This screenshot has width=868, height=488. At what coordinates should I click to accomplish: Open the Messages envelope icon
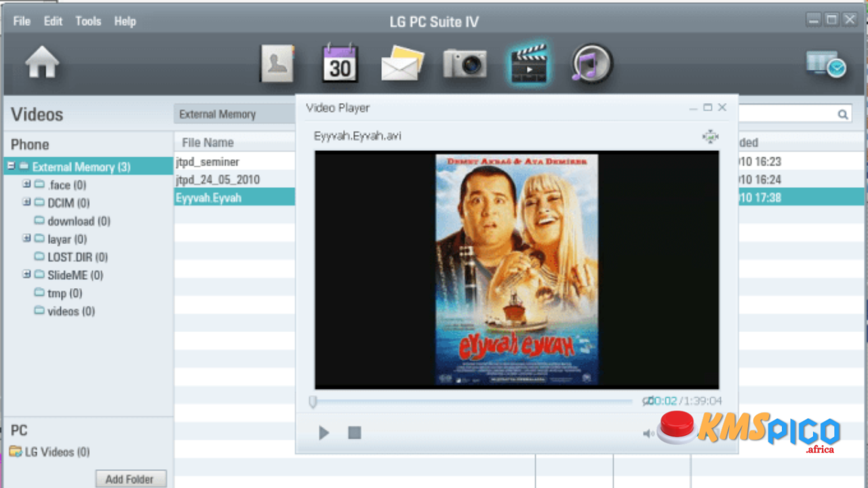tap(402, 64)
